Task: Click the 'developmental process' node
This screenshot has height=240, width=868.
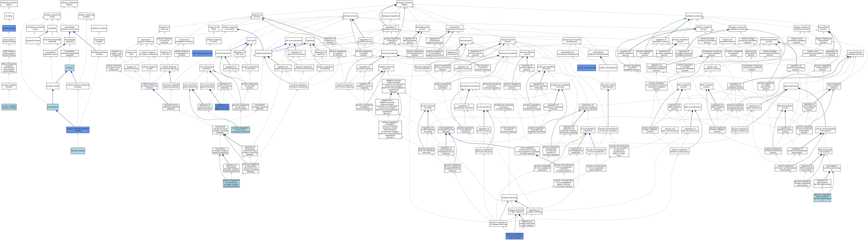Action: click(x=423, y=28)
